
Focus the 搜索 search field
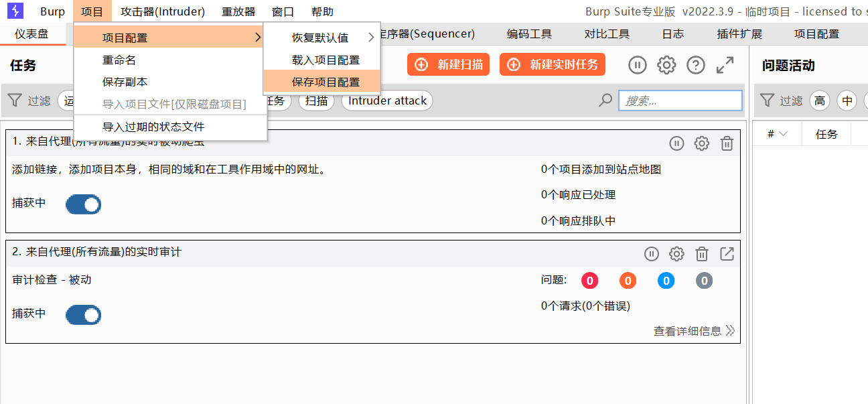point(680,100)
